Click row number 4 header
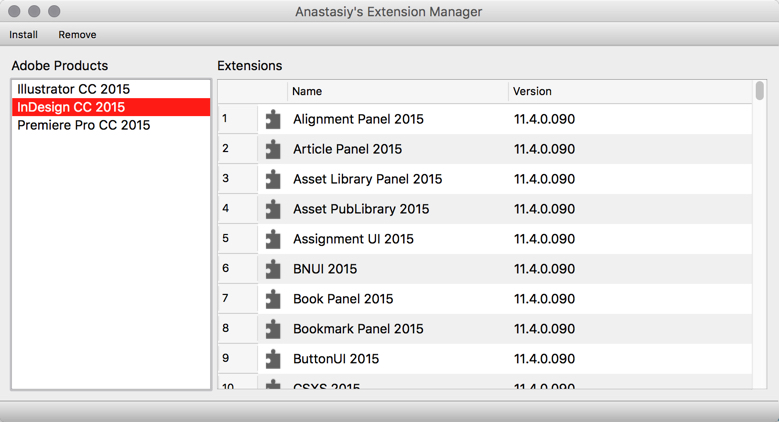Screen dimensions: 779x422 (x=237, y=208)
